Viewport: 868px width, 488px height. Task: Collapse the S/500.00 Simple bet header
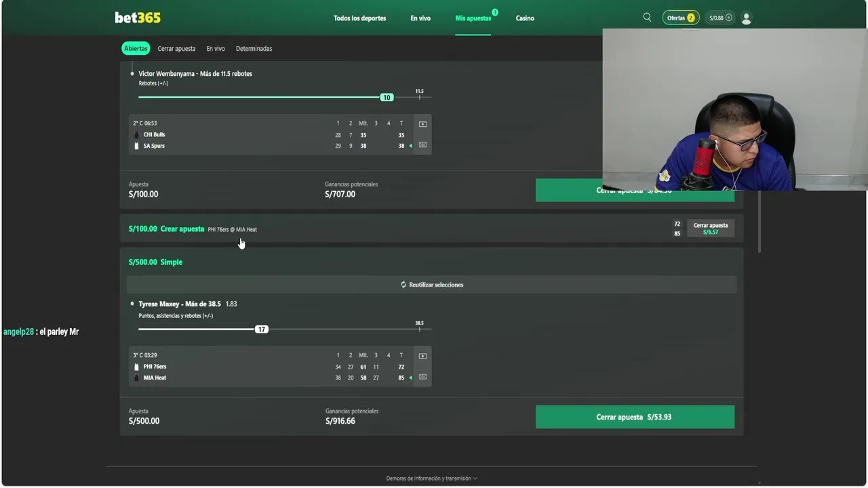(431, 262)
